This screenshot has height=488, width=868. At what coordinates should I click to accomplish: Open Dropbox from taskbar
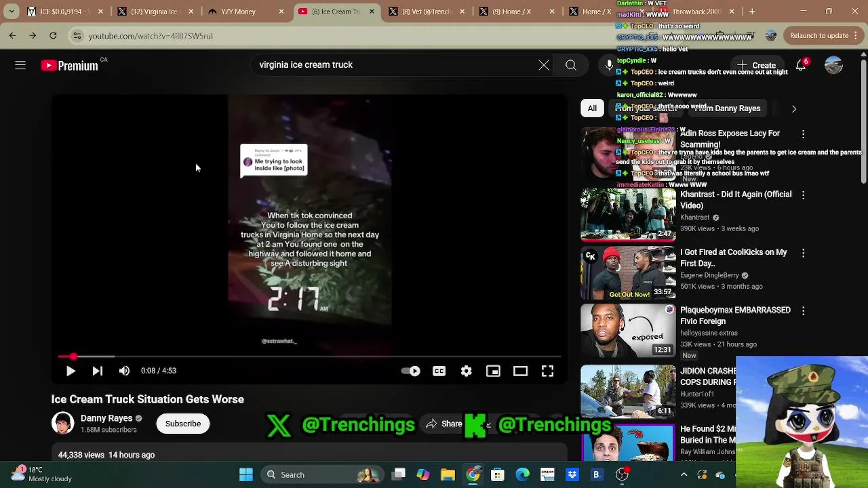[x=572, y=475]
